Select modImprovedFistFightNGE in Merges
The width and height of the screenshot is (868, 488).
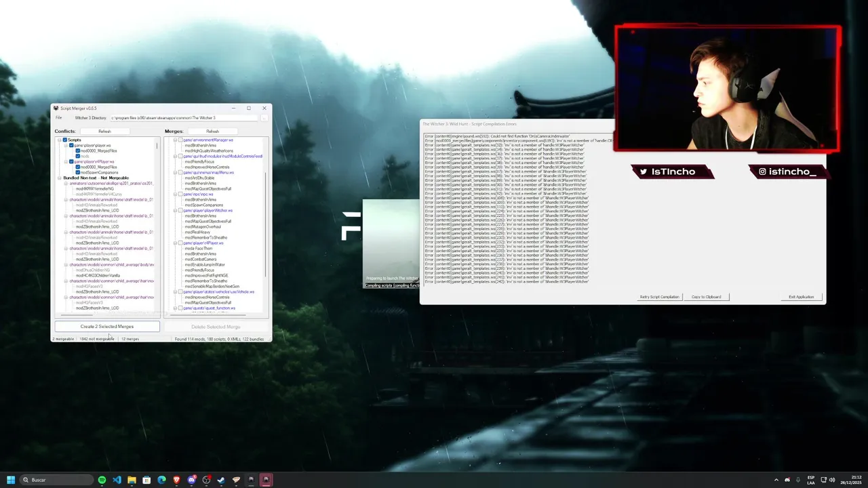206,275
